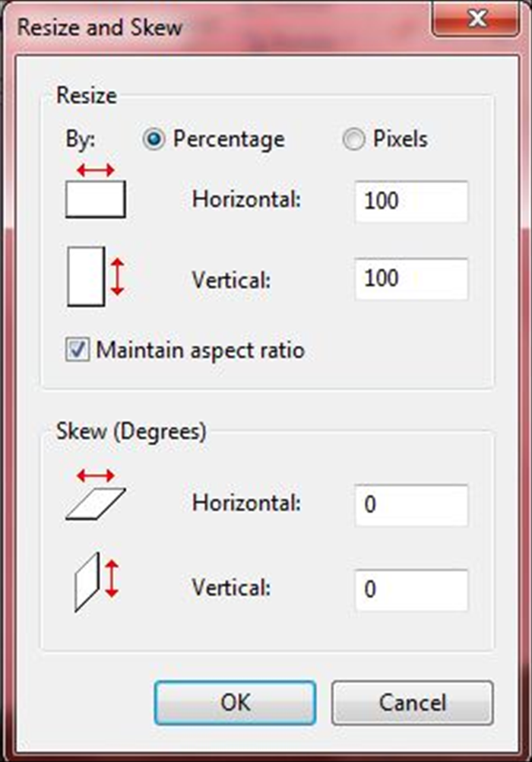
Task: Click the Skew Horizontal degrees field
Action: [411, 505]
